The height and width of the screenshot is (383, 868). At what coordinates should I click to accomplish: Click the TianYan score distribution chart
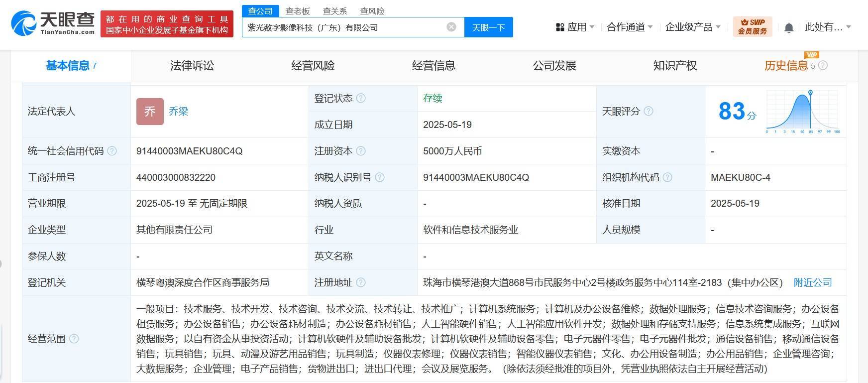(803, 112)
